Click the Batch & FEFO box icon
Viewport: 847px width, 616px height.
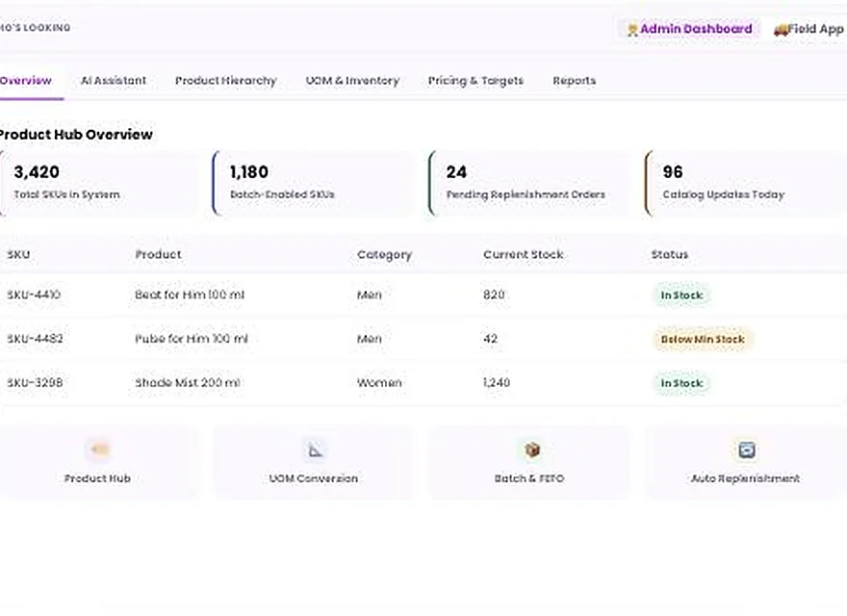pos(532,449)
